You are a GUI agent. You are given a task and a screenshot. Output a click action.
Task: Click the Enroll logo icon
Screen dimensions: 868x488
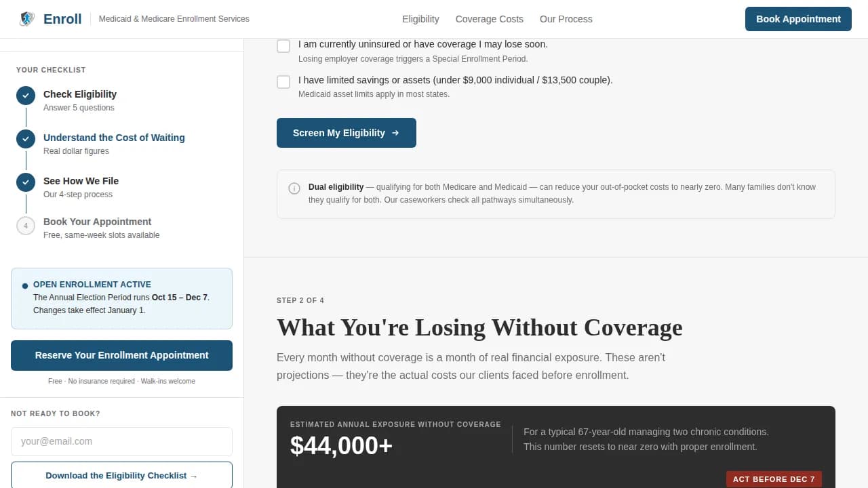coord(26,19)
